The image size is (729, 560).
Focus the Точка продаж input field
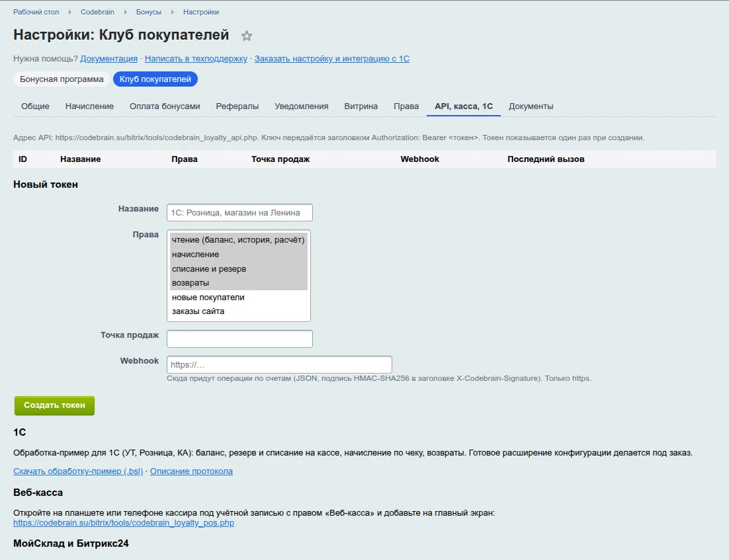pyautogui.click(x=239, y=339)
